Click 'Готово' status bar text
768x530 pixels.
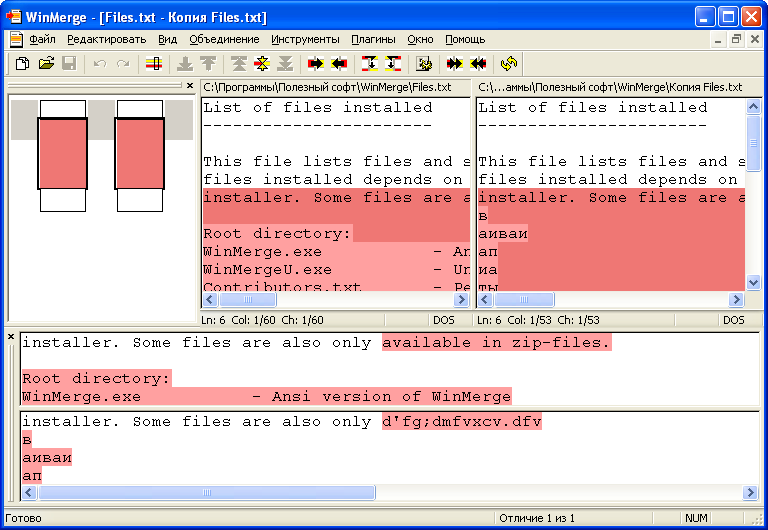[23, 518]
